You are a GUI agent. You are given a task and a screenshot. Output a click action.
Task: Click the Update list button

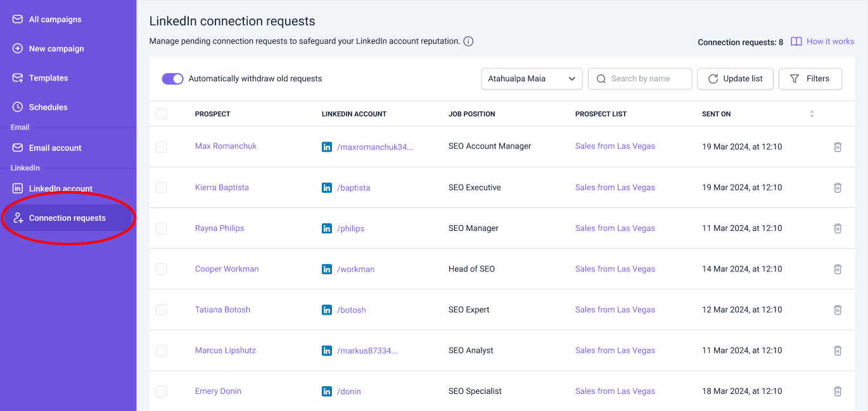[735, 79]
